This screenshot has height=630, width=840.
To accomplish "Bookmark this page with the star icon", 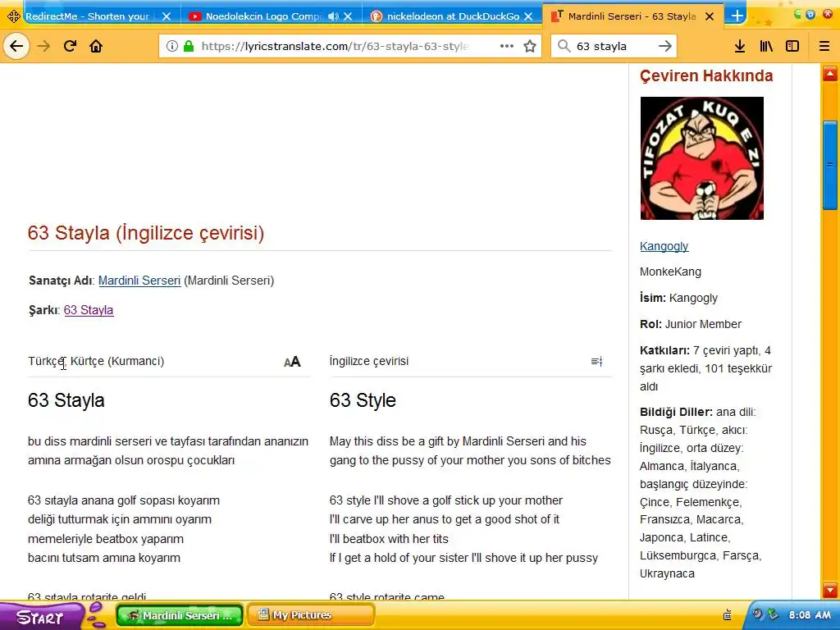I will click(530, 46).
